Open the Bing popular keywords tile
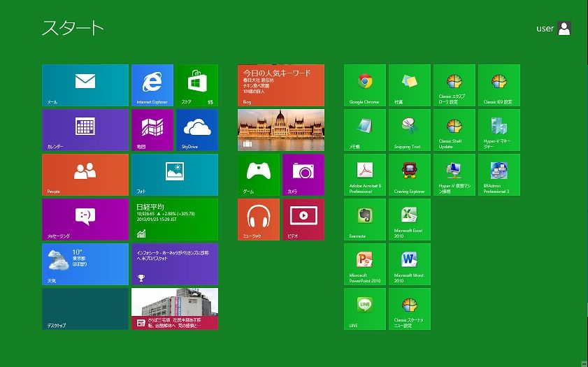Image resolution: width=588 pixels, height=367 pixels. (x=281, y=85)
